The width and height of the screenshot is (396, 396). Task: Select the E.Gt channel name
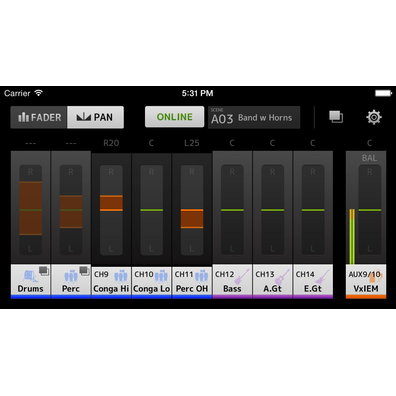point(313,289)
